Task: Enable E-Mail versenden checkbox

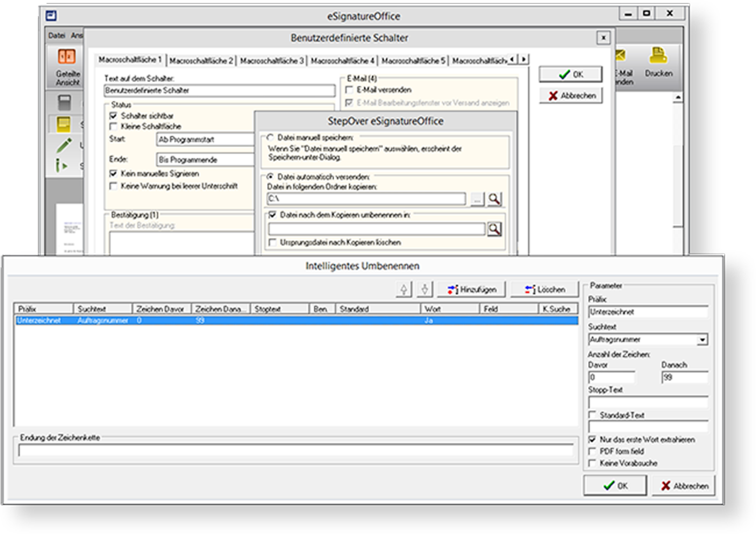Action: coord(350,90)
